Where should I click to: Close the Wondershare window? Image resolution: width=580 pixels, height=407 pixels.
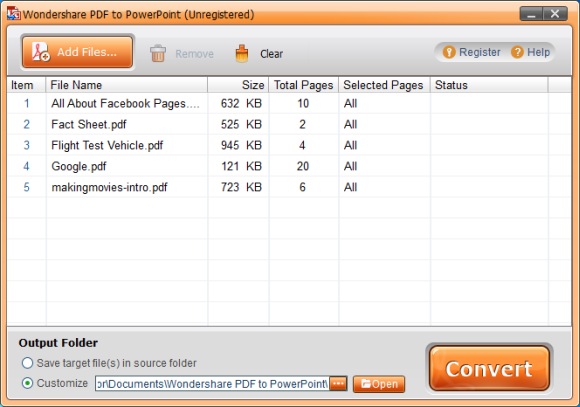tap(555, 14)
